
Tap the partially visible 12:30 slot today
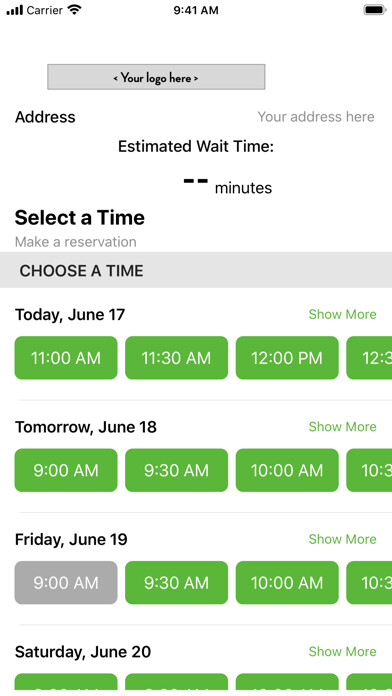pyautogui.click(x=369, y=358)
